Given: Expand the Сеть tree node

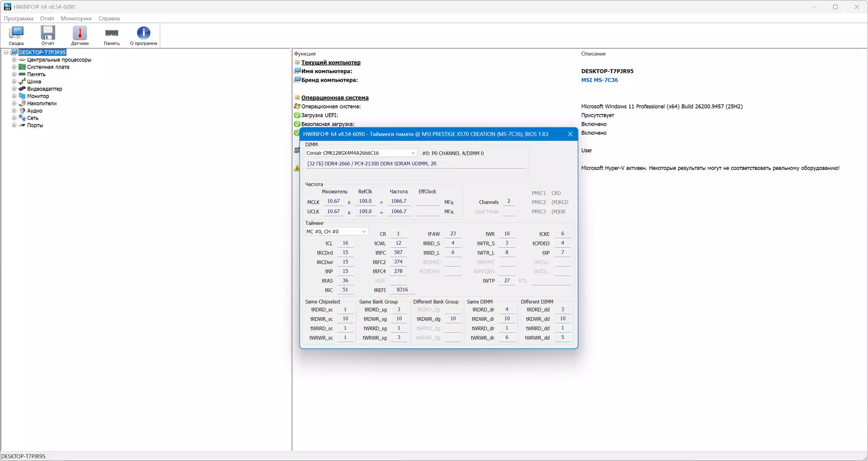Looking at the screenshot, I should point(14,118).
